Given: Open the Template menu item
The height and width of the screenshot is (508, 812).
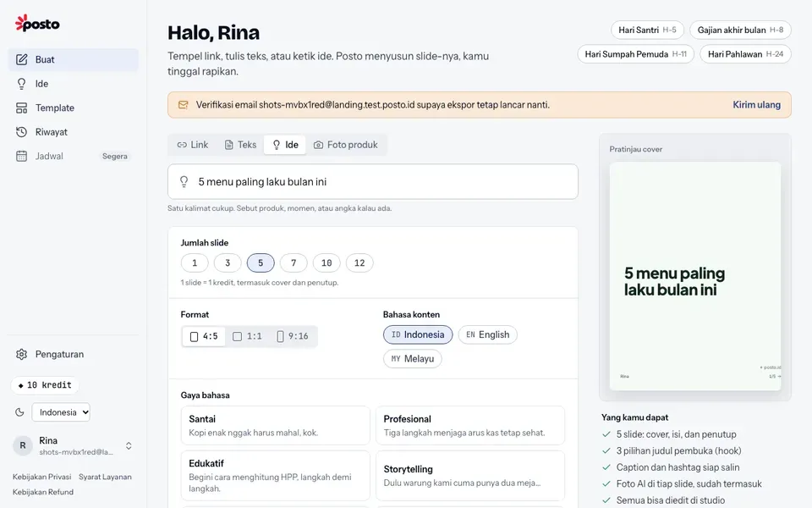Looking at the screenshot, I should coord(73,108).
